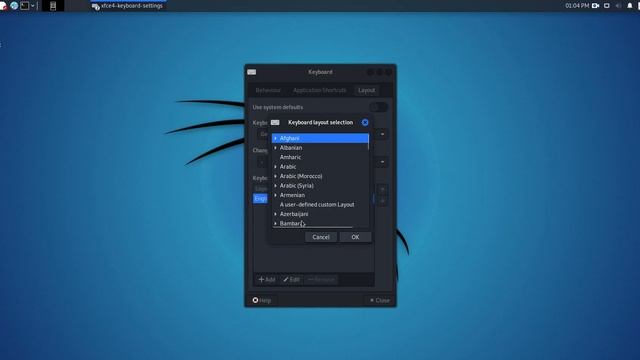
Task: Expand the Arabic layout variants
Action: pos(276,167)
